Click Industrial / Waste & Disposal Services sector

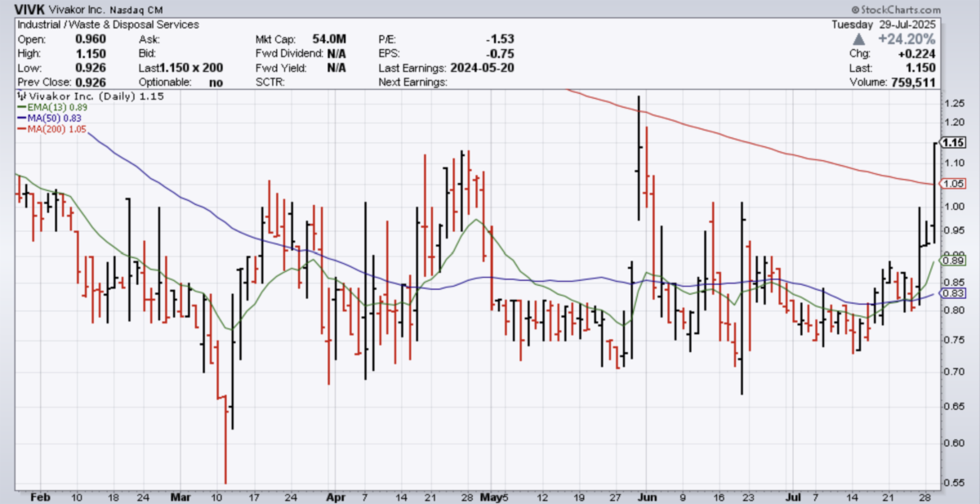(x=108, y=25)
